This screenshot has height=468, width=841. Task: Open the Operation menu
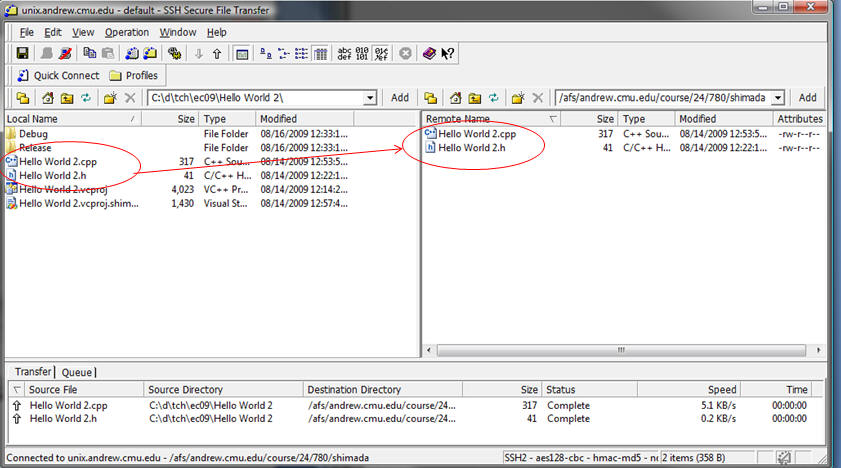[127, 32]
